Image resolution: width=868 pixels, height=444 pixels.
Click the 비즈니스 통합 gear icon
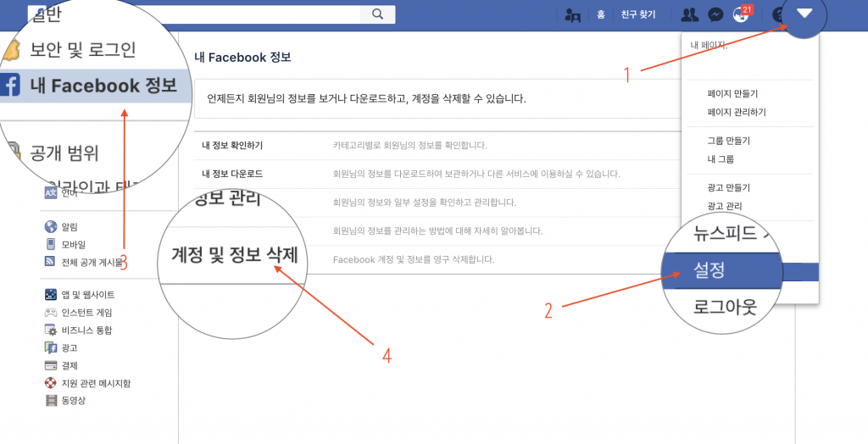coord(51,330)
